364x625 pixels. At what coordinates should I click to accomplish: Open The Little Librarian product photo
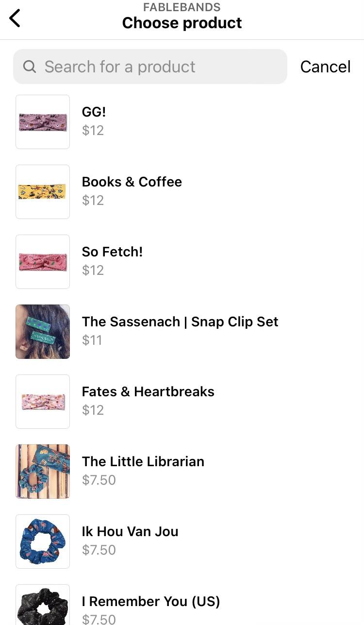coord(43,472)
